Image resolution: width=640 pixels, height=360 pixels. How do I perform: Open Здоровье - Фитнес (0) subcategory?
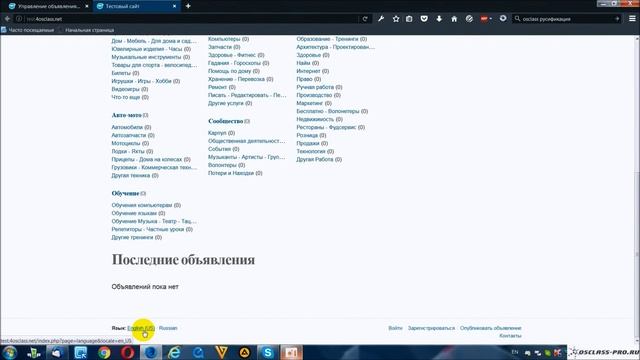236,55
